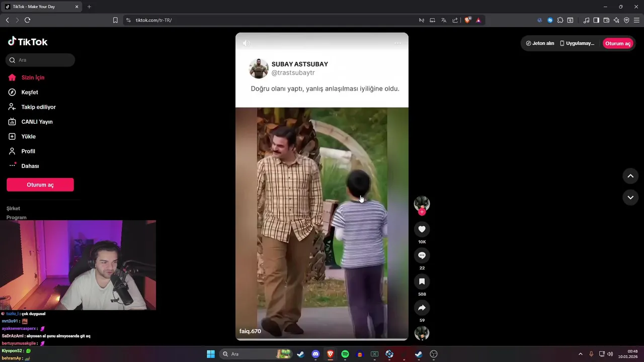The width and height of the screenshot is (644, 362).
Task: Open a new browser tab
Action: point(89,7)
